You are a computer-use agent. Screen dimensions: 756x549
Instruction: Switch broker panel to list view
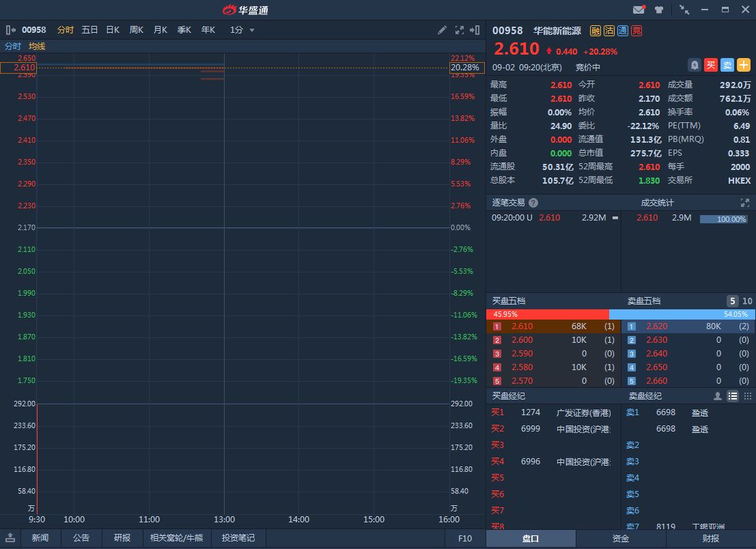tap(732, 396)
